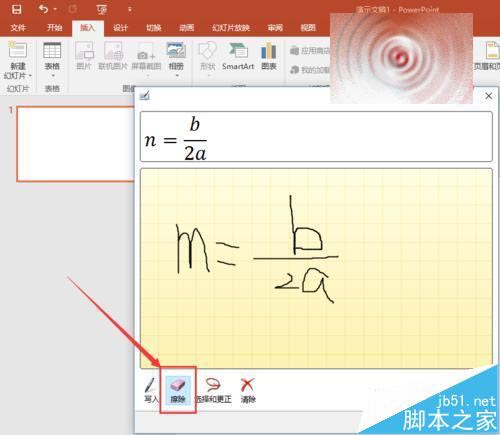Open the 动画 (Animations) ribbon tab

[x=187, y=28]
